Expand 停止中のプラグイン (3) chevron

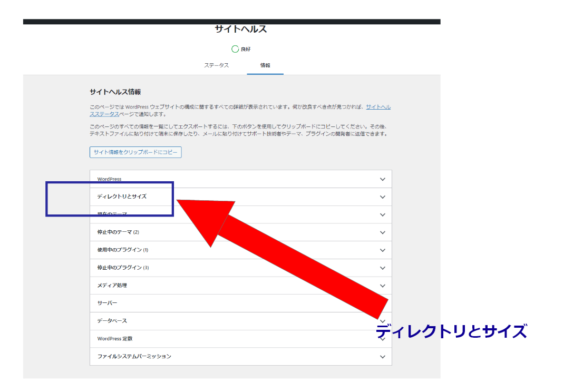(x=382, y=268)
